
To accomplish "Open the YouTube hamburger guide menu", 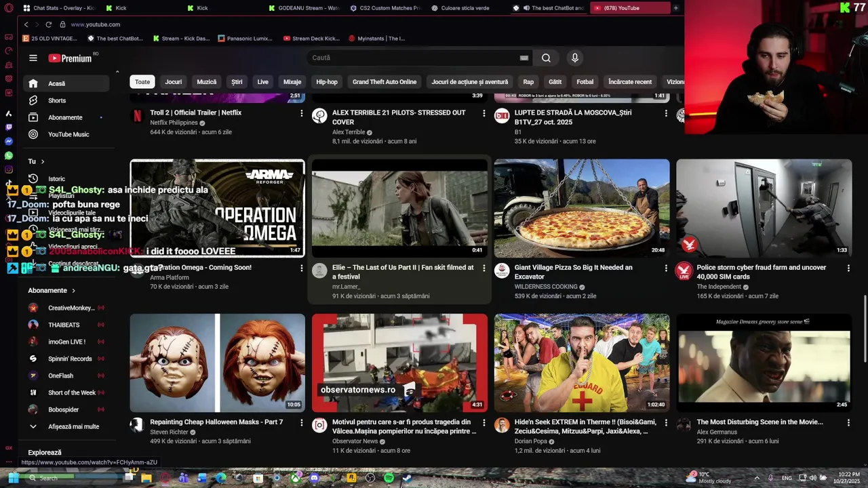I will (x=33, y=58).
